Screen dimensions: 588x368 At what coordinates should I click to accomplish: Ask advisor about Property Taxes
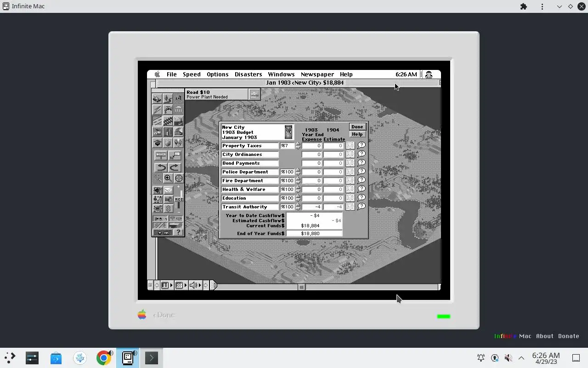[x=362, y=145]
